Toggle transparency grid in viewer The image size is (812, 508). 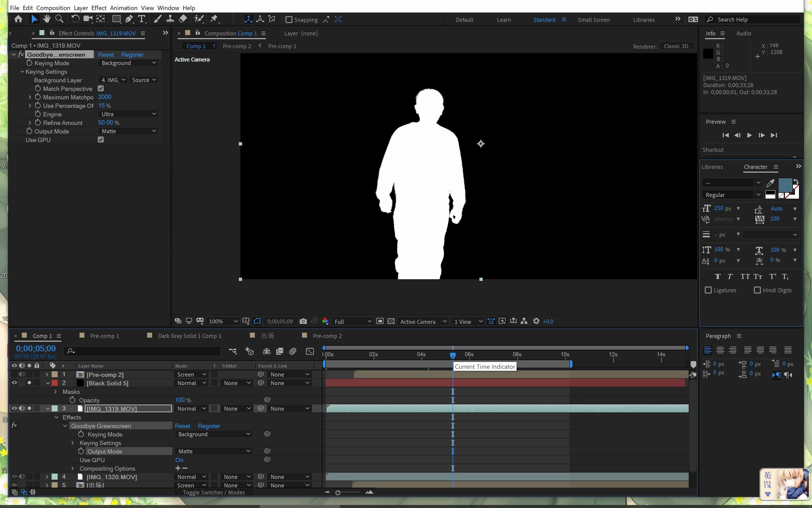[391, 322]
